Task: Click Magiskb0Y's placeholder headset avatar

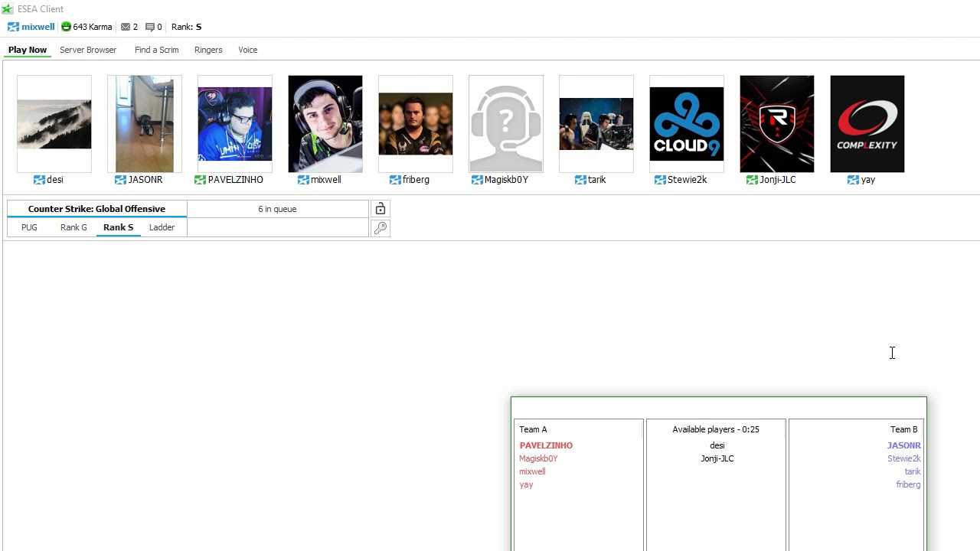Action: 506,124
